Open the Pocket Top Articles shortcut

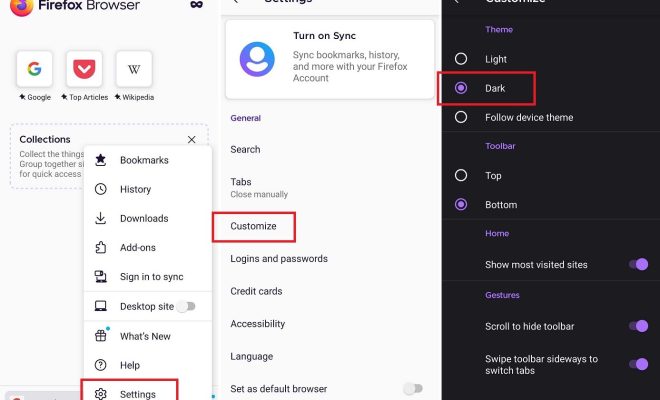84,68
